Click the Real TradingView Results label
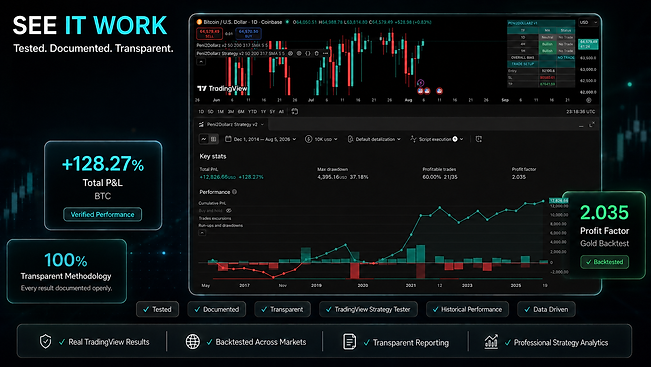This screenshot has width=651, height=367. tap(109, 342)
